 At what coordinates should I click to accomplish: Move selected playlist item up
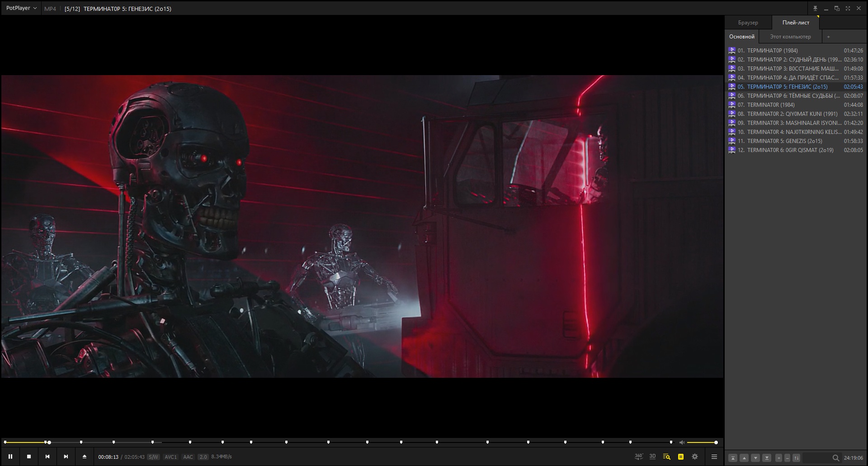744,458
